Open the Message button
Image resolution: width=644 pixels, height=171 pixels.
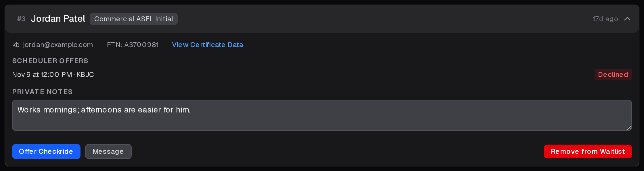point(108,151)
